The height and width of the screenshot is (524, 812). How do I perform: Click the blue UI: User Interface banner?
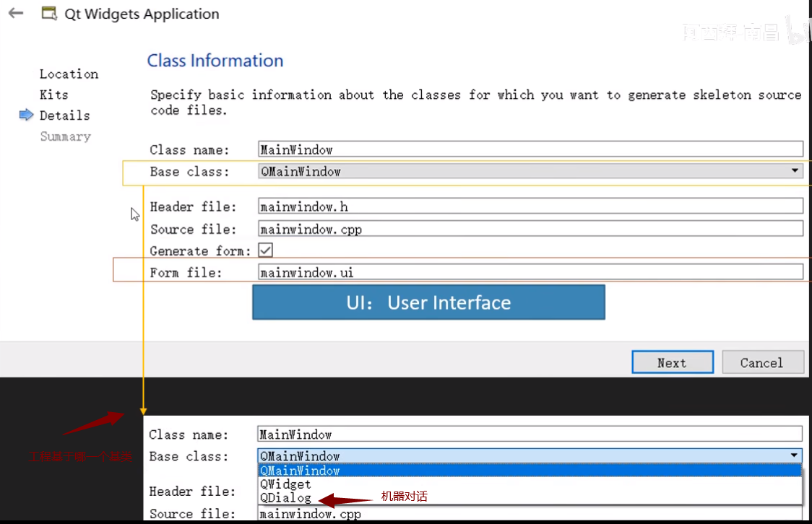click(428, 302)
